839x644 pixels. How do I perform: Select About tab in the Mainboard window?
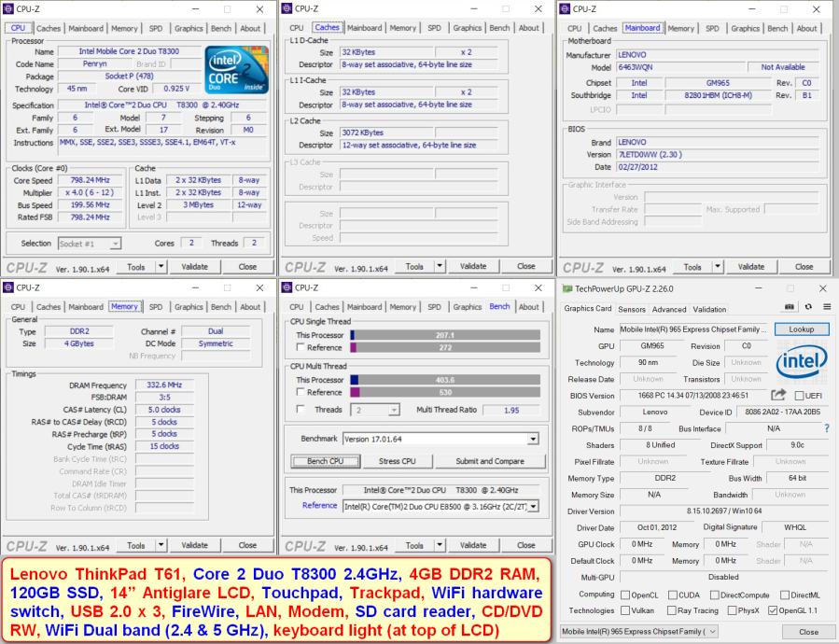point(806,28)
